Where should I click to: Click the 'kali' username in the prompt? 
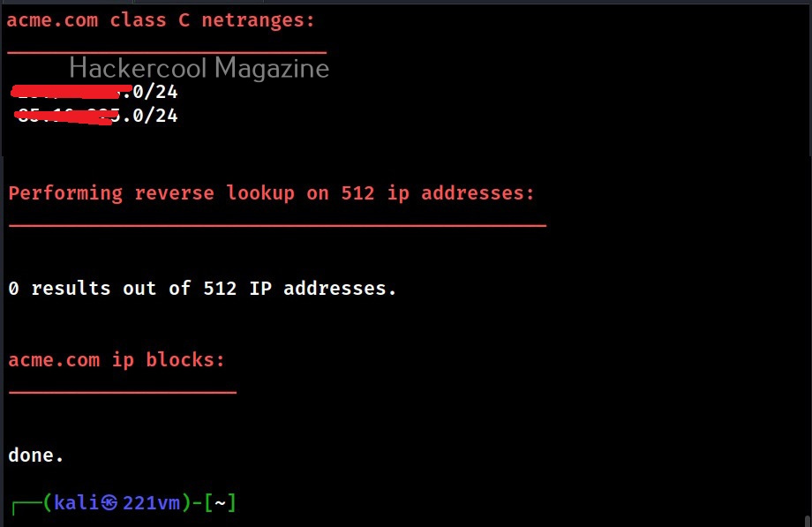(x=77, y=502)
